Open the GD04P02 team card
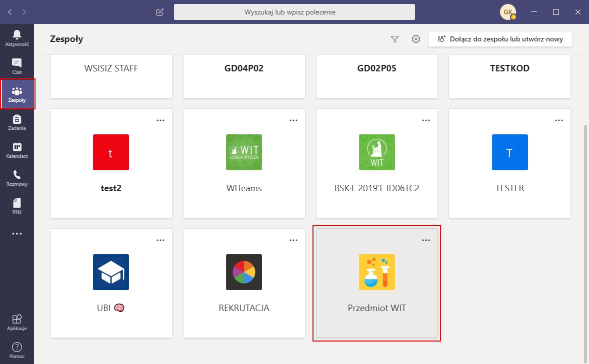The width and height of the screenshot is (589, 364). pyautogui.click(x=244, y=76)
